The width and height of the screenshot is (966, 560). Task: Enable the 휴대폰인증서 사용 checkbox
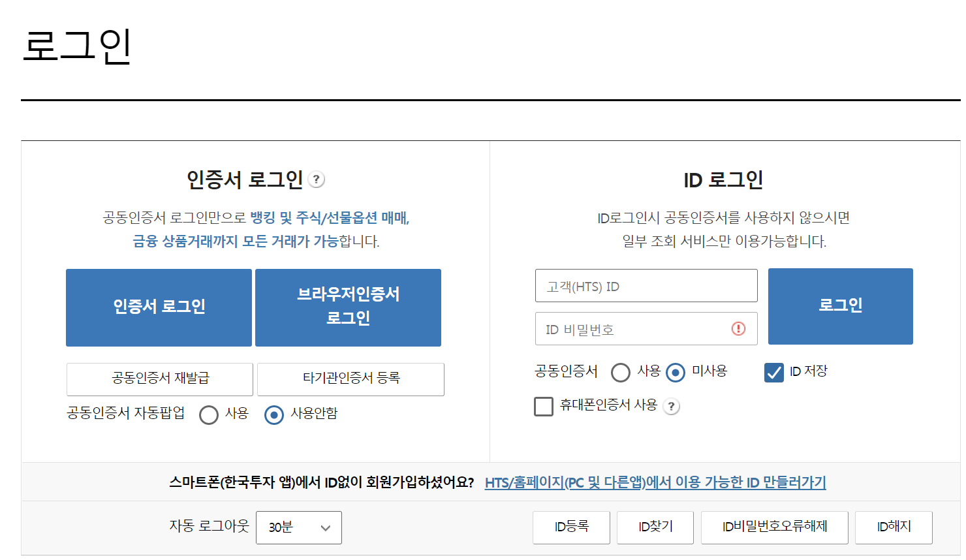tap(544, 407)
